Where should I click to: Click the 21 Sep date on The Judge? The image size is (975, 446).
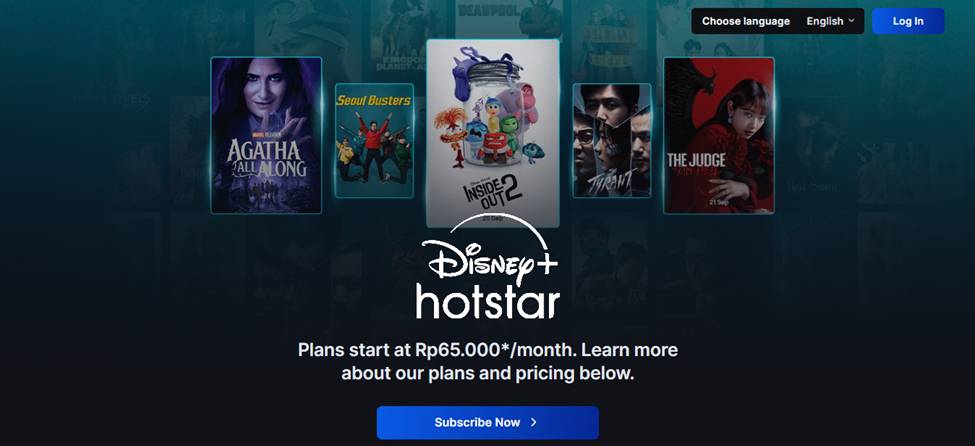tap(718, 202)
